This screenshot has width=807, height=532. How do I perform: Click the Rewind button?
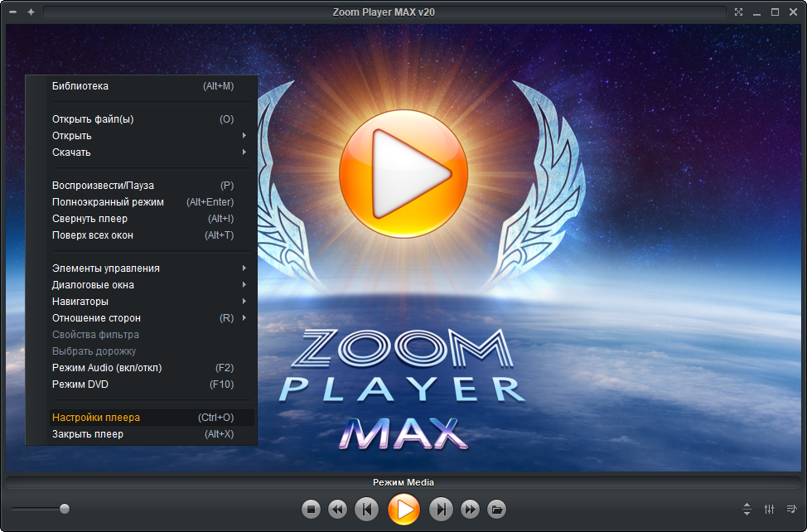click(337, 510)
